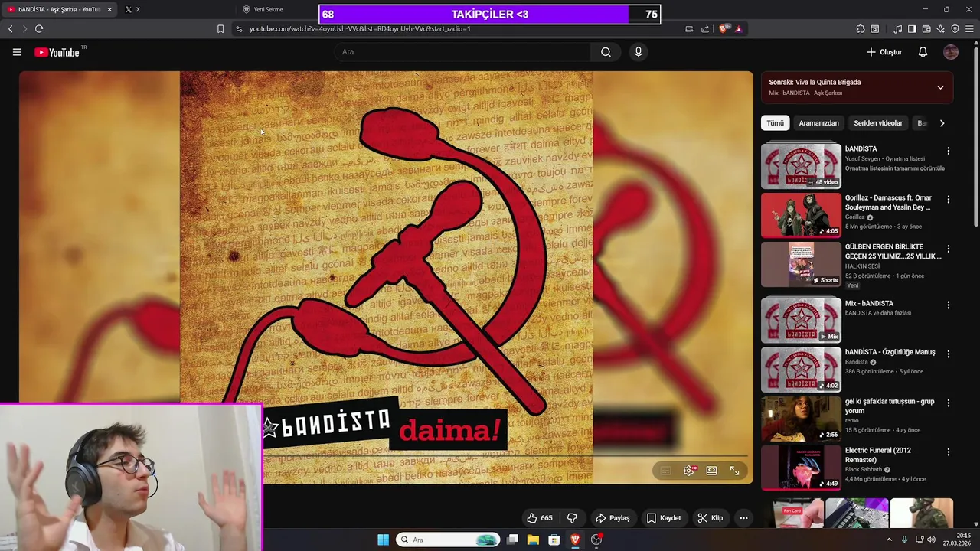The width and height of the screenshot is (980, 551).
Task: Open Brave Leo AI sparkle icon
Action: click(941, 29)
